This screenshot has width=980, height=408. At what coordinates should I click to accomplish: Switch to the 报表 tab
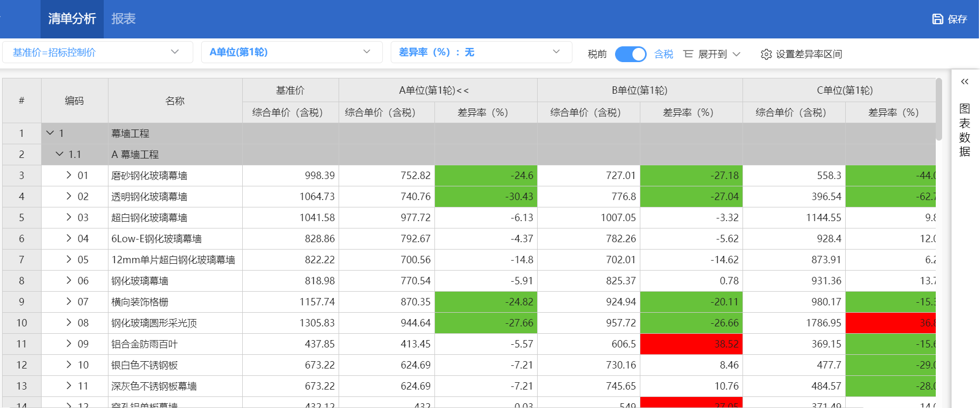point(124,19)
